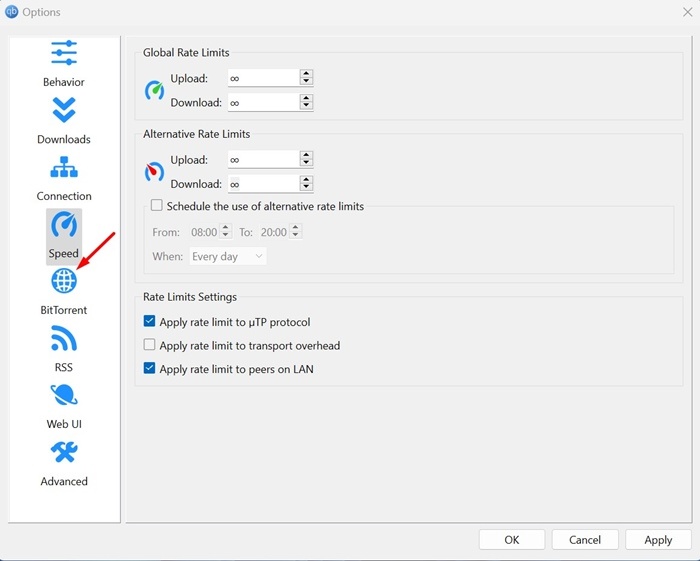
Task: Increase the Alternative Download limit stepper
Action: 306,179
